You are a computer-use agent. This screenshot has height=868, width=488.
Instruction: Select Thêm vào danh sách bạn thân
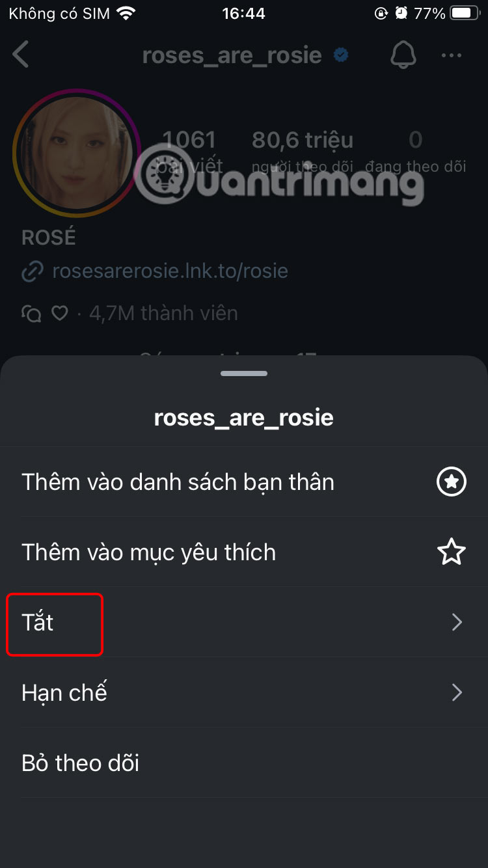pyautogui.click(x=244, y=482)
